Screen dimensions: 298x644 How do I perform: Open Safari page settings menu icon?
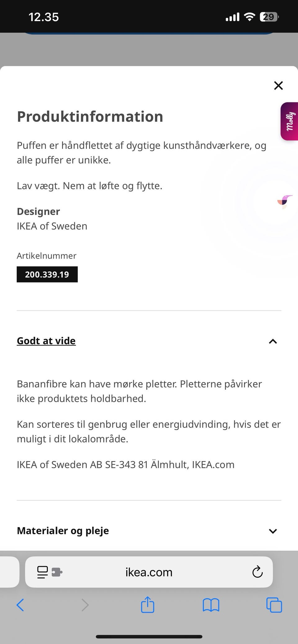[x=43, y=572]
